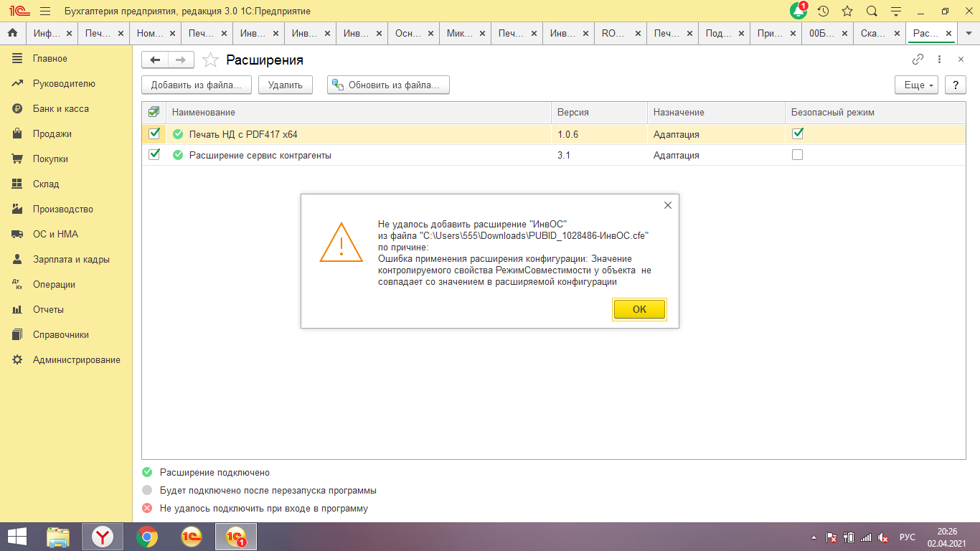The image size is (980, 551).
Task: Select row Расширение сервис контрагенты
Action: [x=554, y=155]
